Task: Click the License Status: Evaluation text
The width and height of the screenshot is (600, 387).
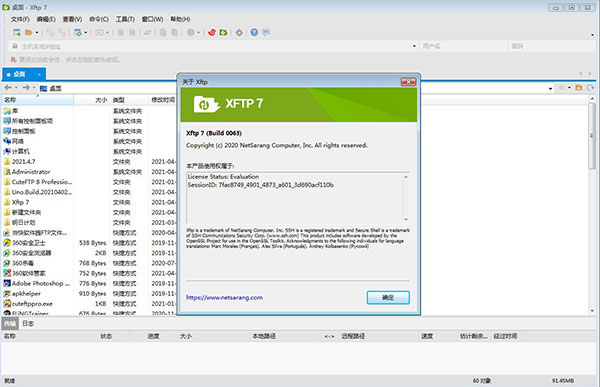Action: coord(223,176)
